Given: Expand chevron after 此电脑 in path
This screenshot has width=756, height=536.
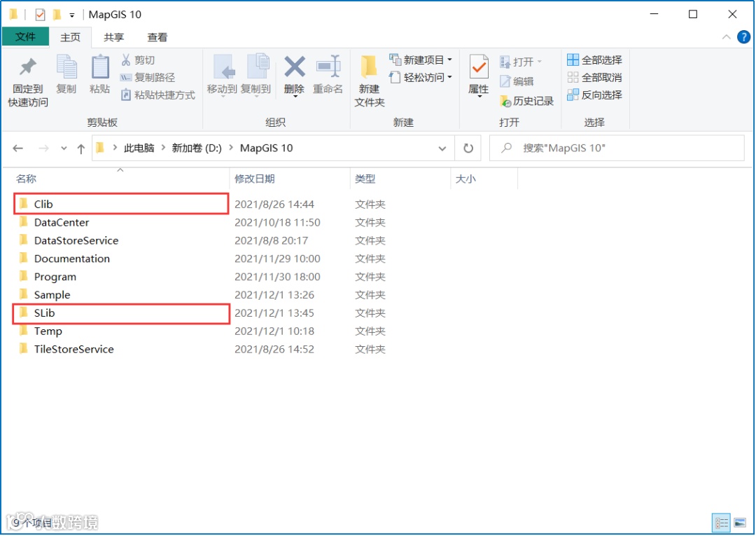Looking at the screenshot, I should 163,148.
